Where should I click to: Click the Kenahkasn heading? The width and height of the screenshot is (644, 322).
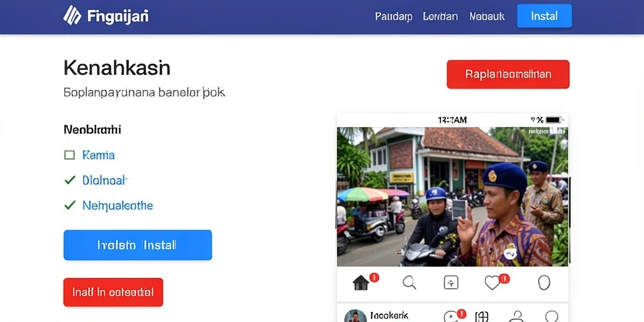(117, 68)
